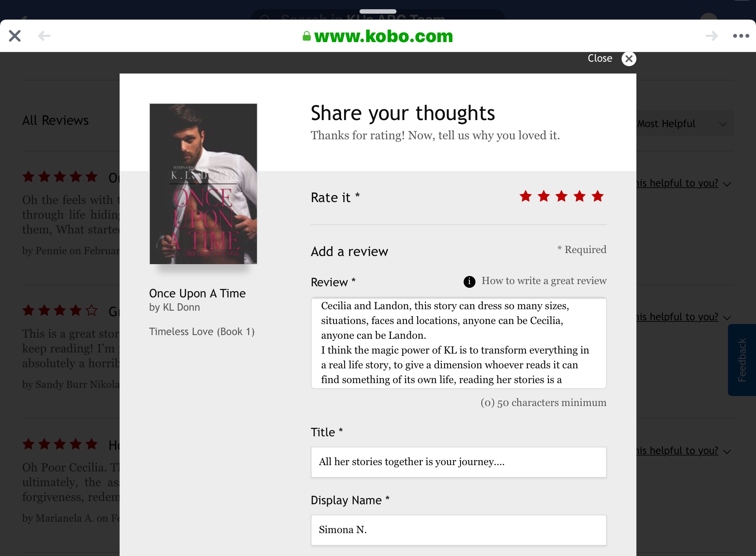Click the Display Name field
This screenshot has width=756, height=556.
[458, 530]
